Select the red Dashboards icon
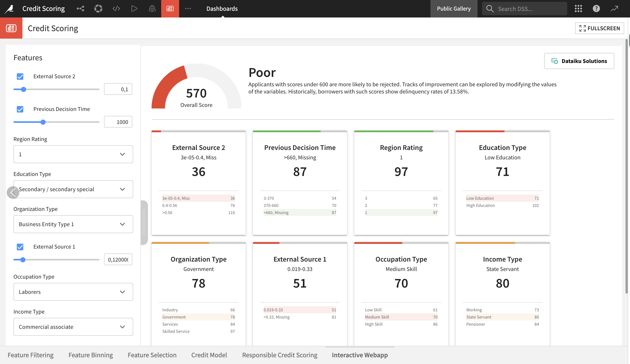 point(170,8)
